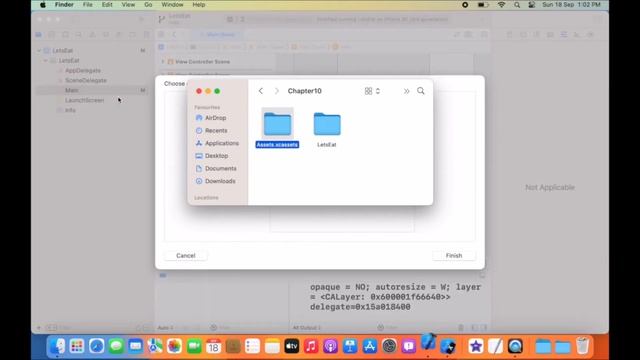Click Cancel in the Xcode sheet

[x=186, y=256]
